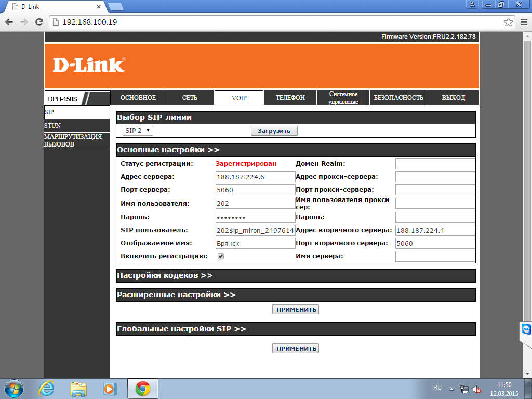Click the D-Link logo
Image resolution: width=532 pixels, height=399 pixels.
[89, 65]
